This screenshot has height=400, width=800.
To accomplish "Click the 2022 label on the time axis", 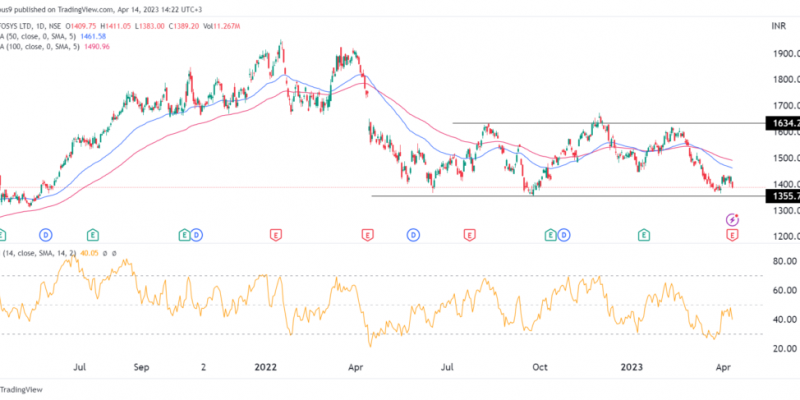I will point(265,367).
